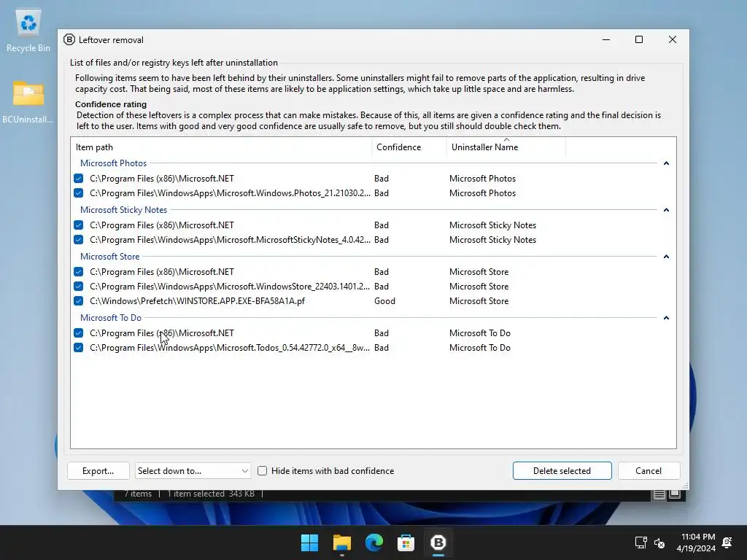Click the Microsoft Sticky Notes group header
The height and width of the screenshot is (560, 747).
point(123,210)
